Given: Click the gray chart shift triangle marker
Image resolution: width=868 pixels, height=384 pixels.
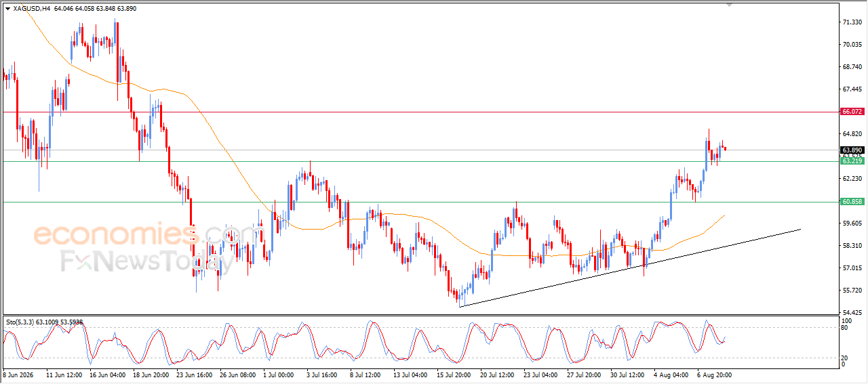Looking at the screenshot, I should pos(729,3).
